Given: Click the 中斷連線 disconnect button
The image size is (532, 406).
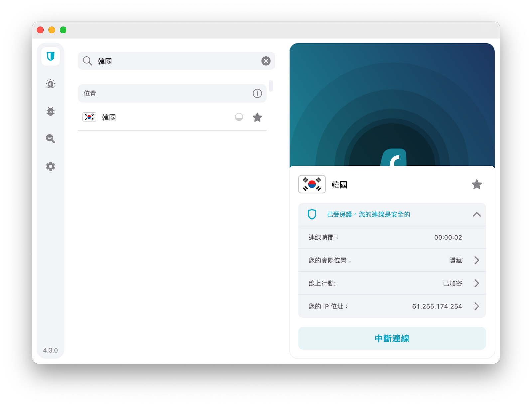Looking at the screenshot, I should pos(392,338).
